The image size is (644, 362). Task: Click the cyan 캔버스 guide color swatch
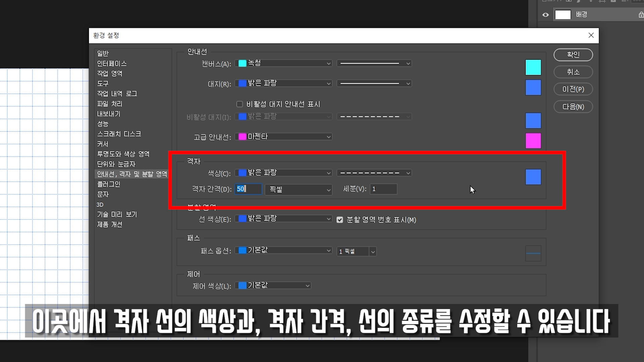point(533,67)
